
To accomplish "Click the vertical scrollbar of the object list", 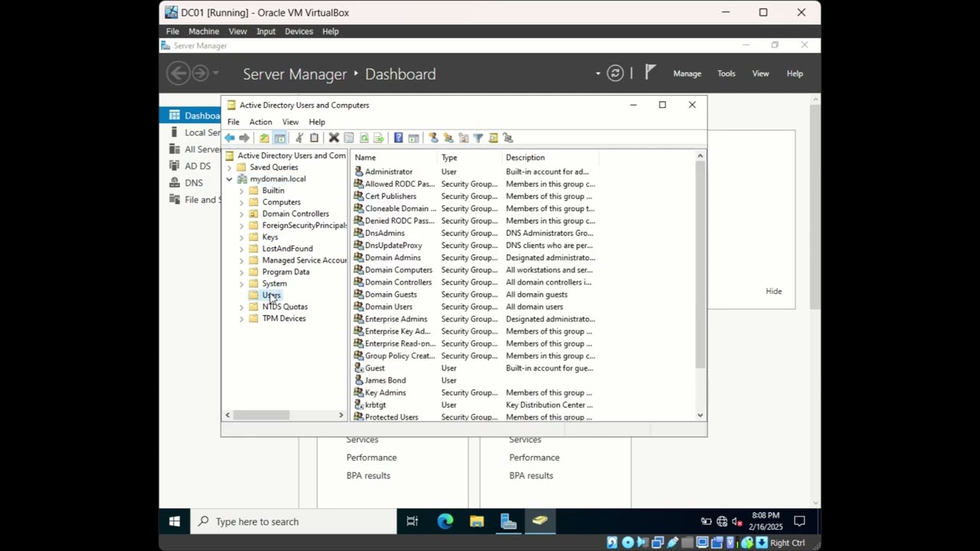I will pyautogui.click(x=700, y=264).
